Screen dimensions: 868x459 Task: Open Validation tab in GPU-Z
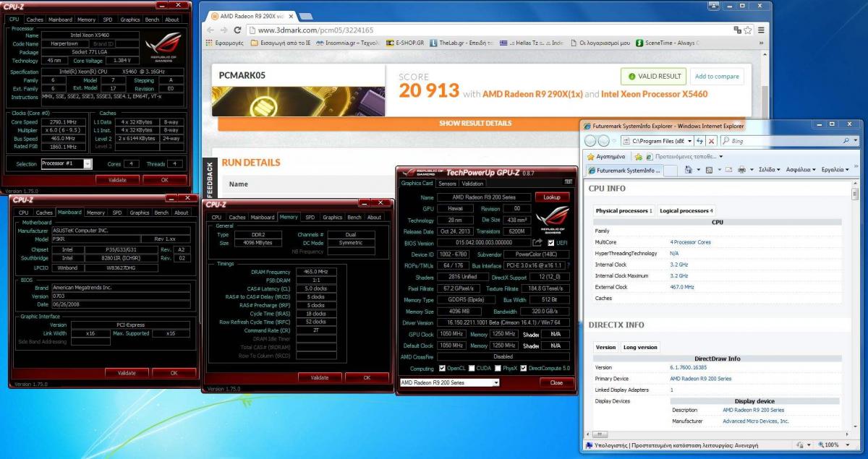click(x=472, y=184)
